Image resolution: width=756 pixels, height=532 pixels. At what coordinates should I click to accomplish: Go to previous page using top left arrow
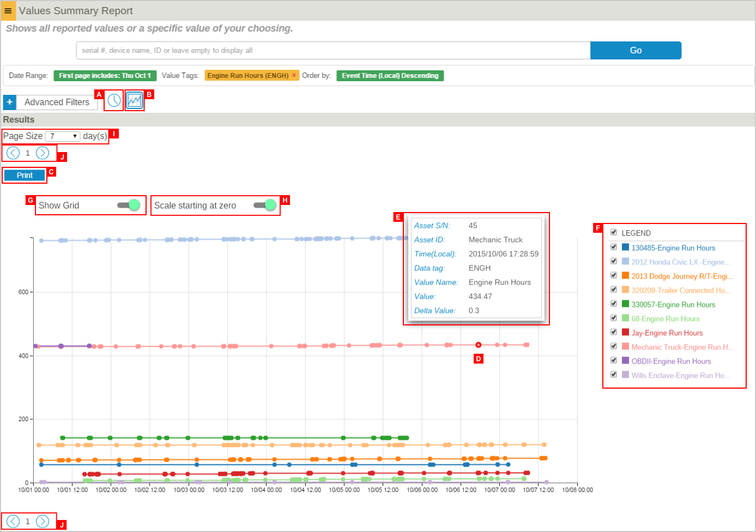(x=13, y=153)
